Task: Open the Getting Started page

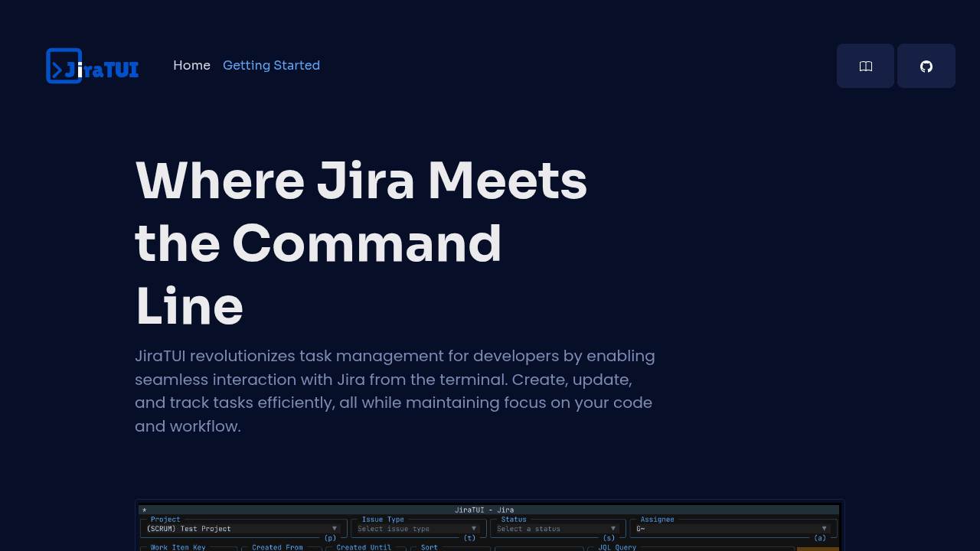Action: click(x=271, y=65)
